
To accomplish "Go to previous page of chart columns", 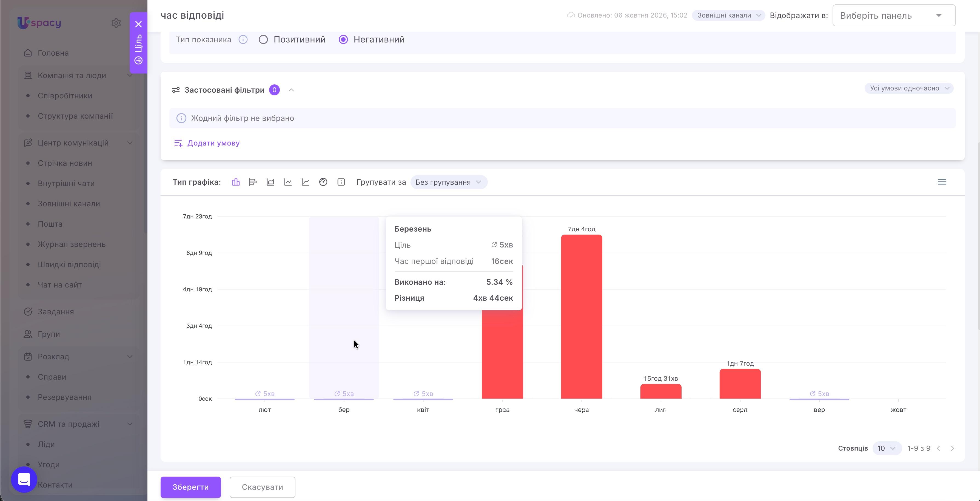I will 939,448.
